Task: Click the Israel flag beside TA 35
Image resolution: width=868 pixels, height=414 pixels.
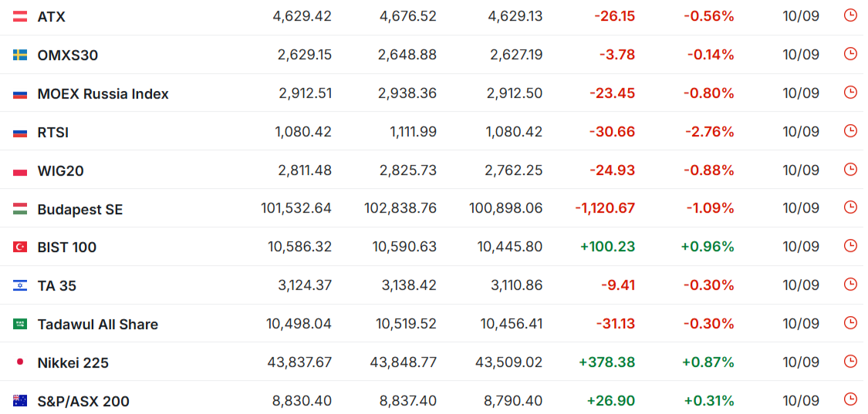Action: click(20, 285)
